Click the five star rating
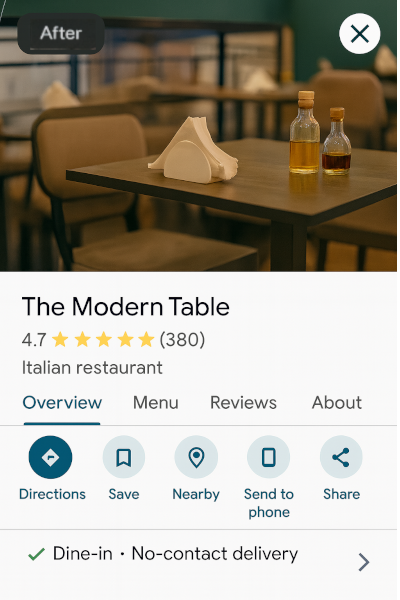This screenshot has height=600, width=400. [103, 339]
